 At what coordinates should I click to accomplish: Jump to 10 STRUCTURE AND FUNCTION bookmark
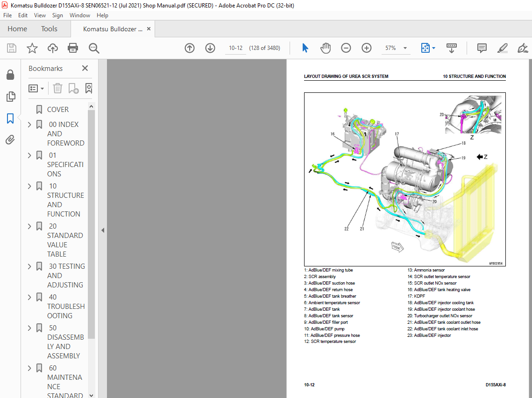[65, 200]
